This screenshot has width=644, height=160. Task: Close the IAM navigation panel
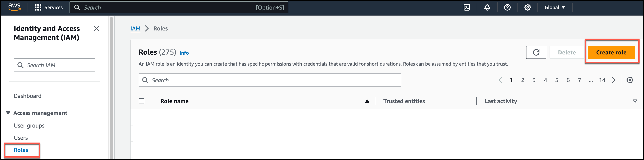coord(96,29)
